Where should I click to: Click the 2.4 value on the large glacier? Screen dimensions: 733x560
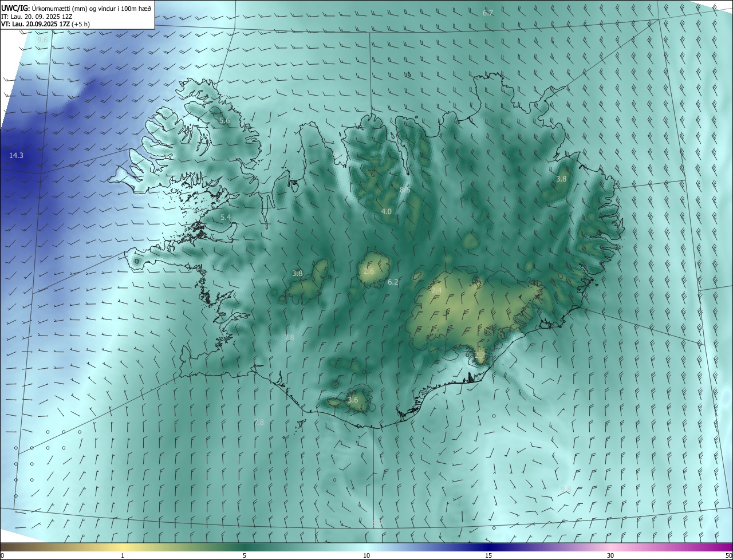pos(436,291)
